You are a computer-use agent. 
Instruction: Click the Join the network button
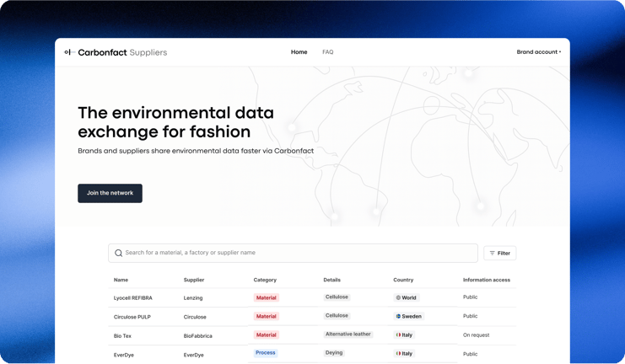(110, 193)
